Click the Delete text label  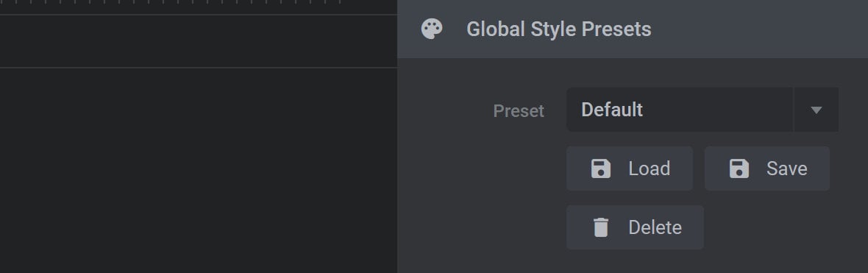[x=655, y=227]
